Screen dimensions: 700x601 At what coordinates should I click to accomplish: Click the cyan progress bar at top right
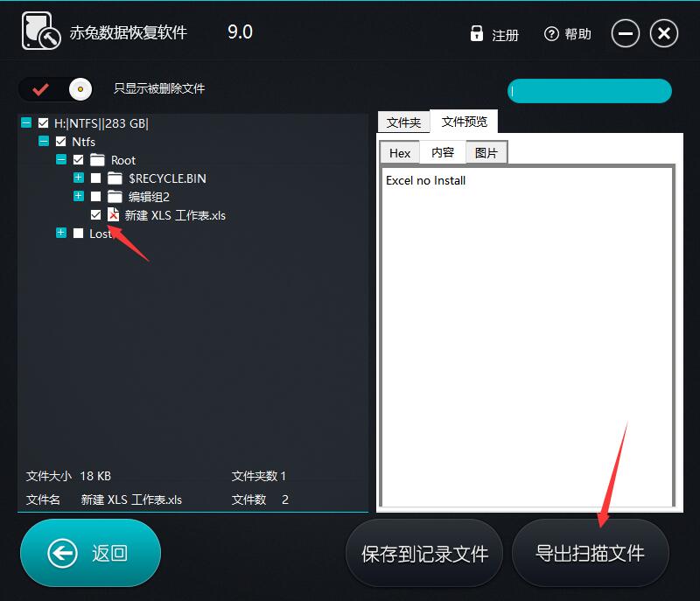(x=589, y=91)
